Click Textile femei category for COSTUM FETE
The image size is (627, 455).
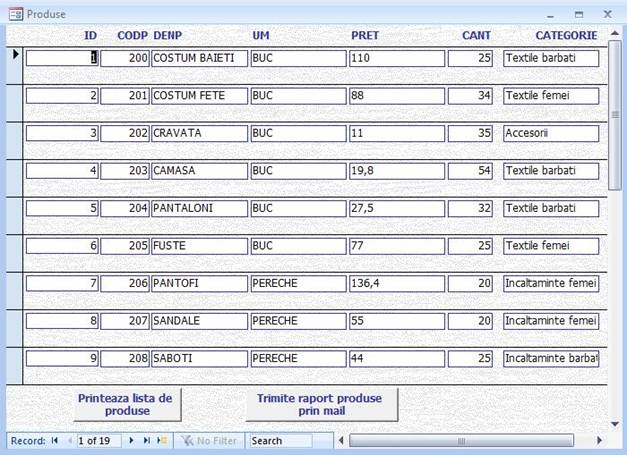[x=551, y=96]
